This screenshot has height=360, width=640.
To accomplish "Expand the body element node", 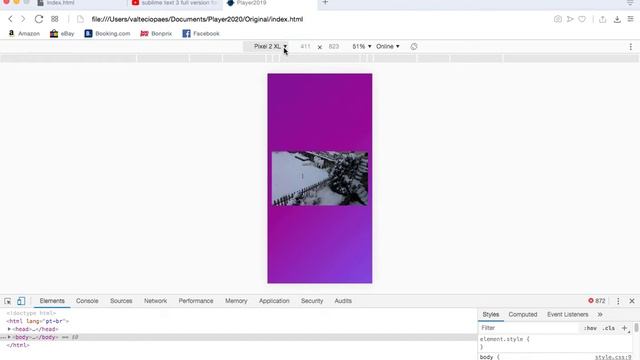I will click(9, 337).
